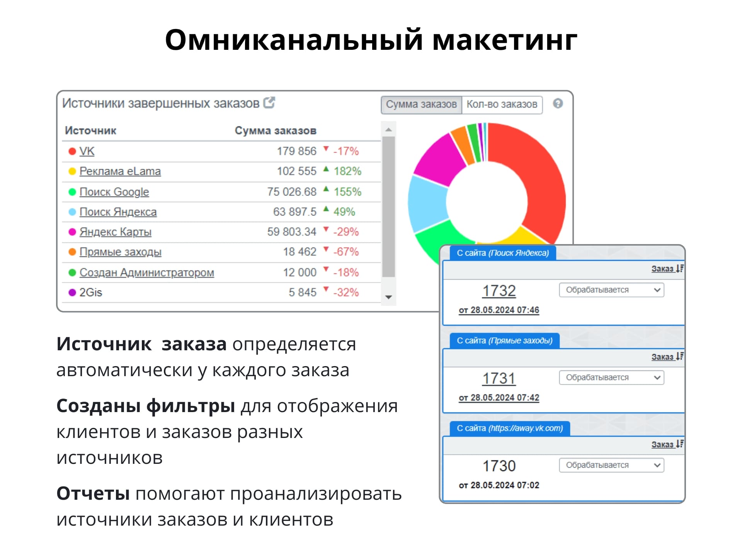Screen dimensions: 742x560
Task: Sort by Заказ in order 1732 card
Action: click(x=667, y=269)
